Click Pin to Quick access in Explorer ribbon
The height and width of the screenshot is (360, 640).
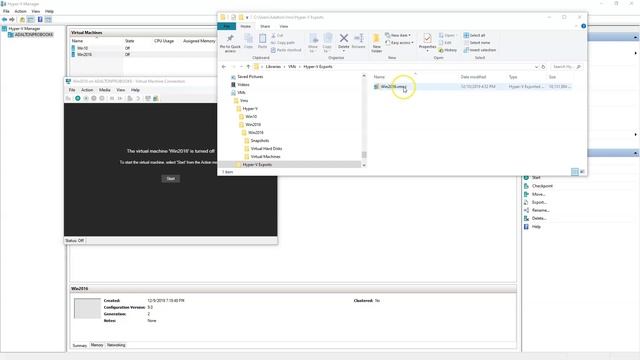click(230, 43)
